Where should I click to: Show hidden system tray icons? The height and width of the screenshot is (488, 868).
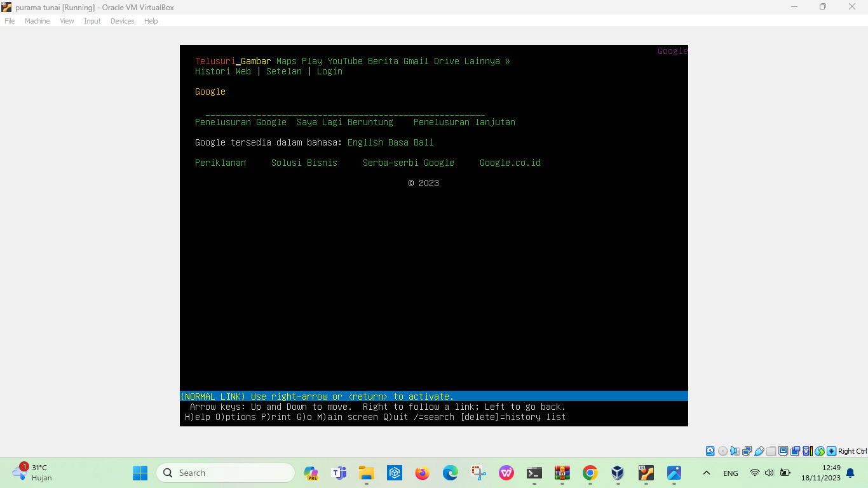tap(706, 473)
